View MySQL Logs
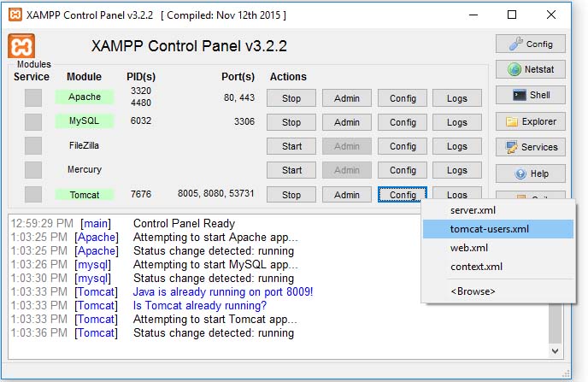This screenshot has height=382, width=588. tap(457, 122)
